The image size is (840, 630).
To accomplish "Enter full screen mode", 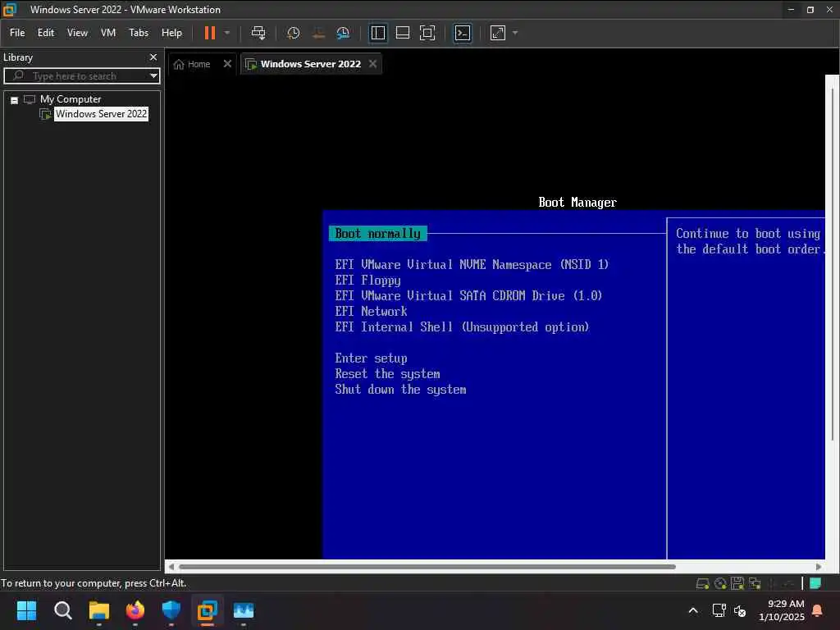I will 427,33.
